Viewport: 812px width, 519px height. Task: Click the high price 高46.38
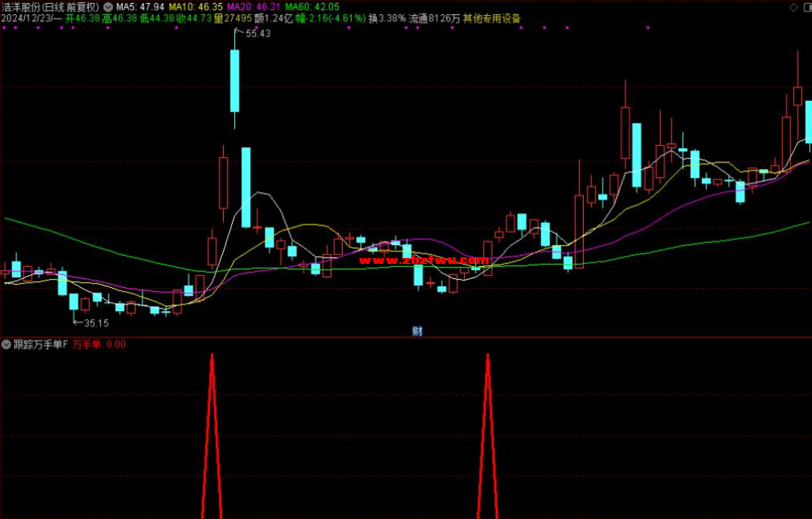[120, 19]
